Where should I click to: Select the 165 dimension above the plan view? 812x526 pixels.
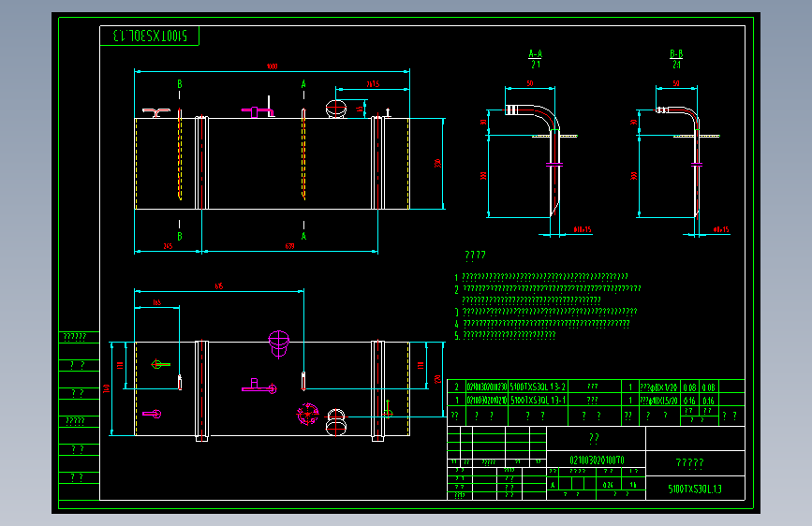click(157, 302)
